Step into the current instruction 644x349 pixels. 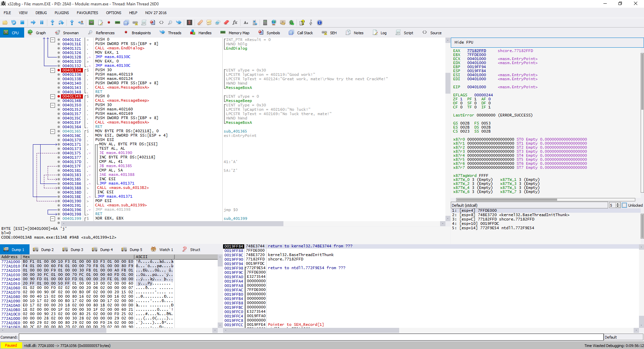(52, 22)
